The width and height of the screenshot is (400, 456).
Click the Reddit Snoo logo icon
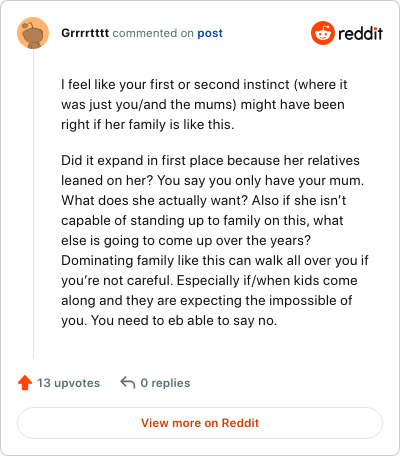323,33
